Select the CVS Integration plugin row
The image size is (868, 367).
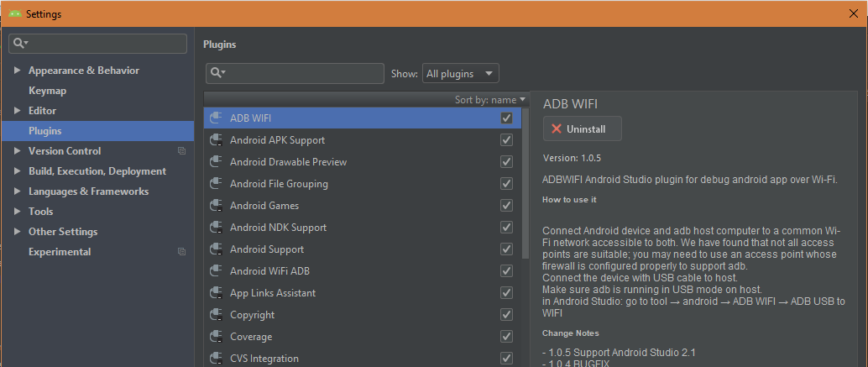pos(363,358)
